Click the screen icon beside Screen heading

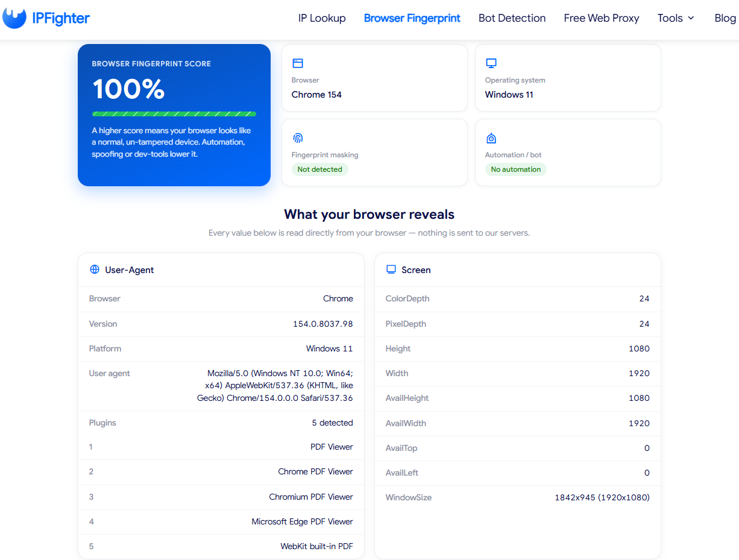coord(391,269)
